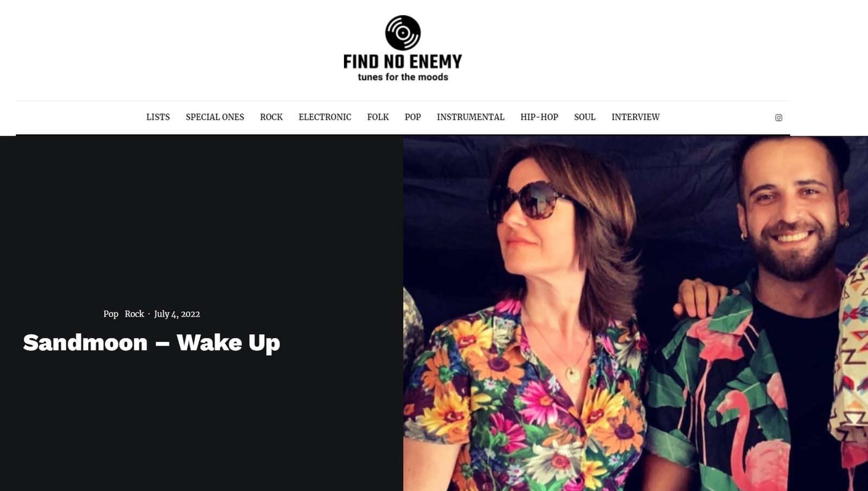
Task: Click the tunes for the moods tagline
Action: pos(403,77)
